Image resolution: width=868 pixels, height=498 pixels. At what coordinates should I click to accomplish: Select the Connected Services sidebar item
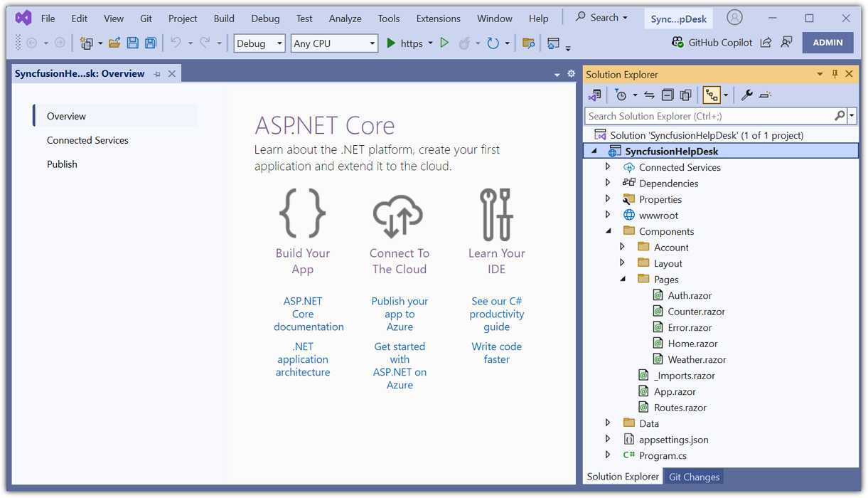pyautogui.click(x=87, y=140)
